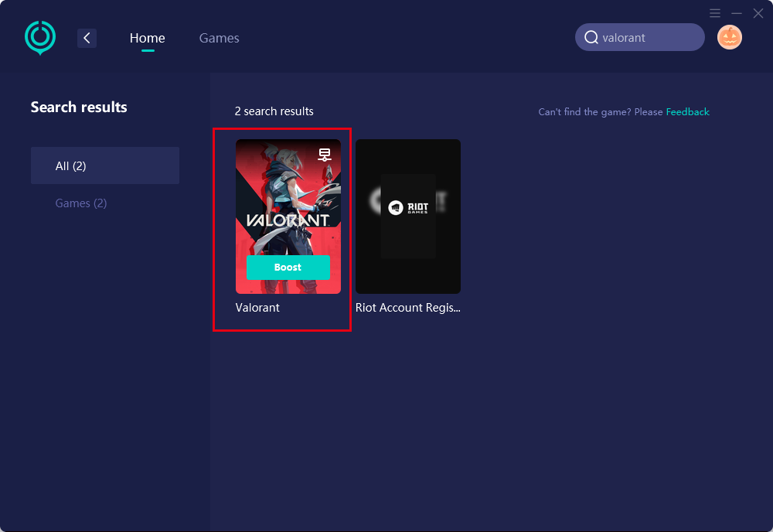Open the hamburger menu icon
The width and height of the screenshot is (773, 532).
(715, 13)
